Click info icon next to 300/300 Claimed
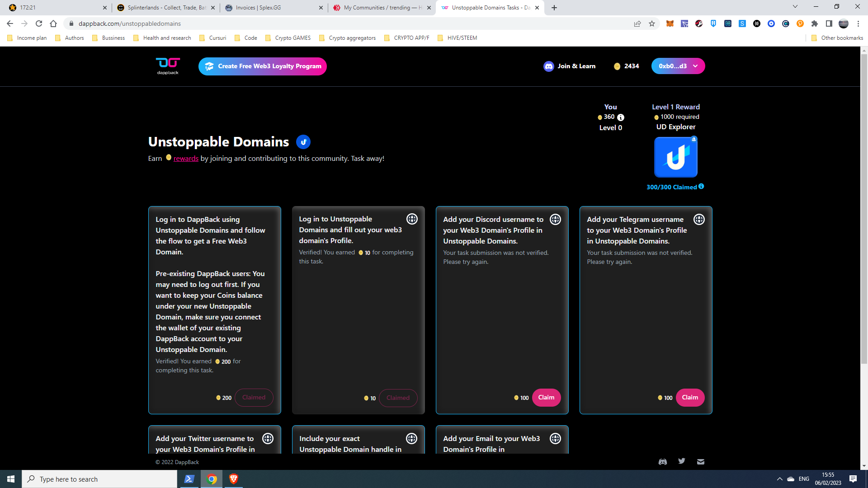 (701, 186)
